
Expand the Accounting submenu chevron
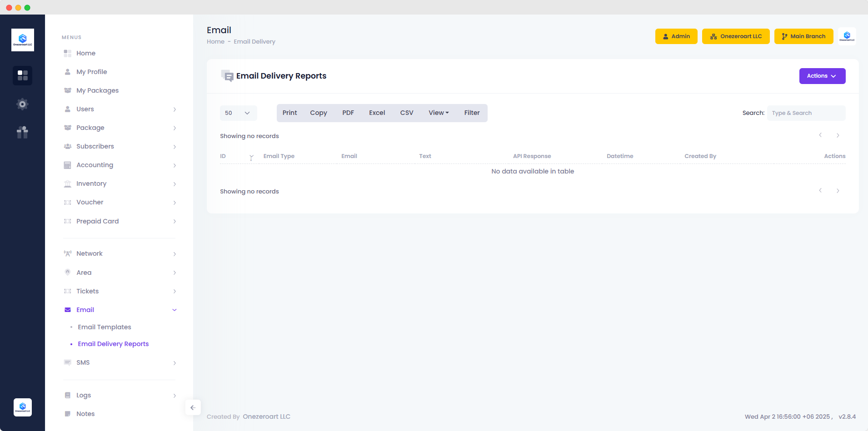click(x=175, y=165)
